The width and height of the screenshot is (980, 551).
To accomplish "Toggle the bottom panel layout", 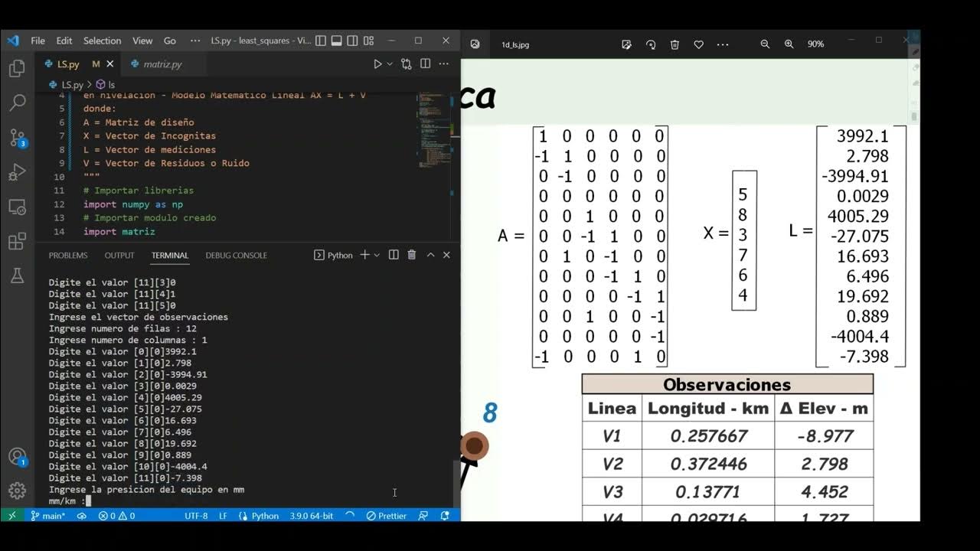I will (x=337, y=41).
